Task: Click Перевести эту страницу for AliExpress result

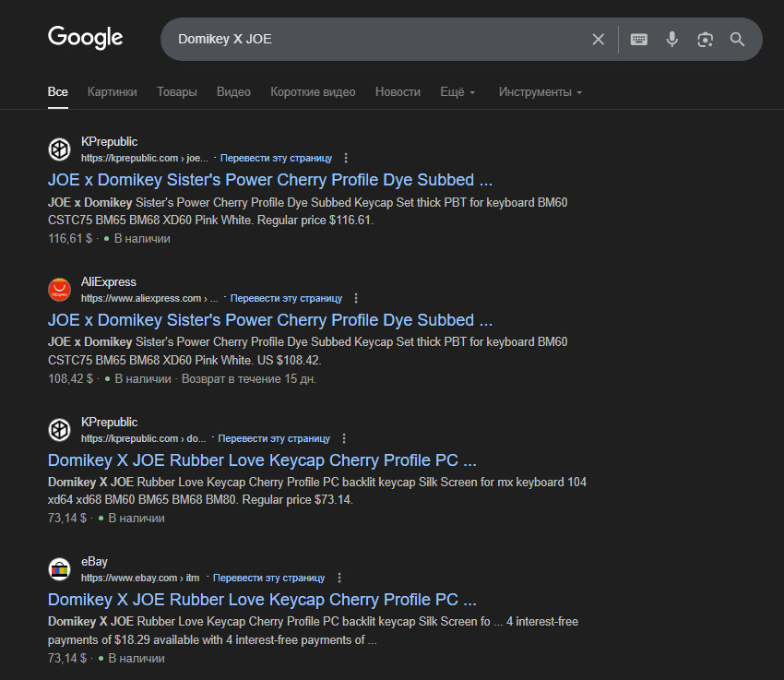Action: (x=286, y=298)
